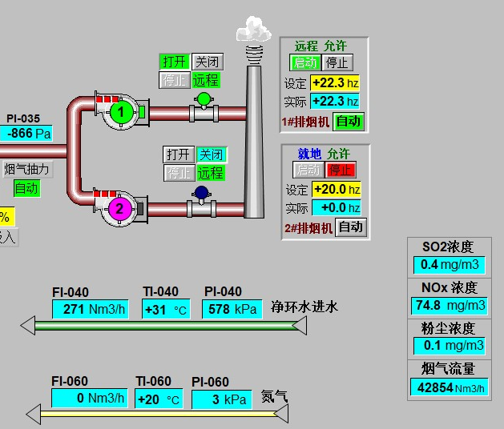Image resolution: width=504 pixels, height=429 pixels.
Task: Click the +20.0 hz 设定 field
Action: tap(336, 189)
